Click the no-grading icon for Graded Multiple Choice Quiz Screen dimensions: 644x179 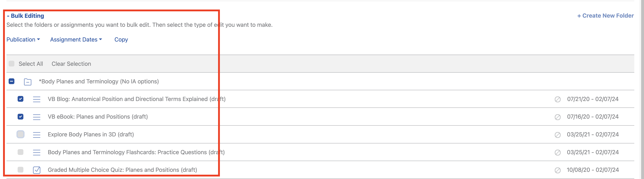[x=558, y=170]
